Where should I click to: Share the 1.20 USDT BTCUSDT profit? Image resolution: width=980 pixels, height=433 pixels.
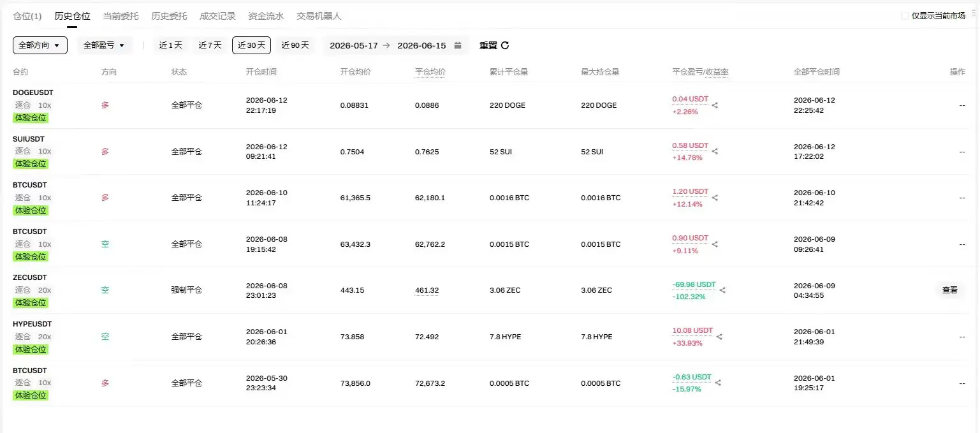click(x=715, y=198)
